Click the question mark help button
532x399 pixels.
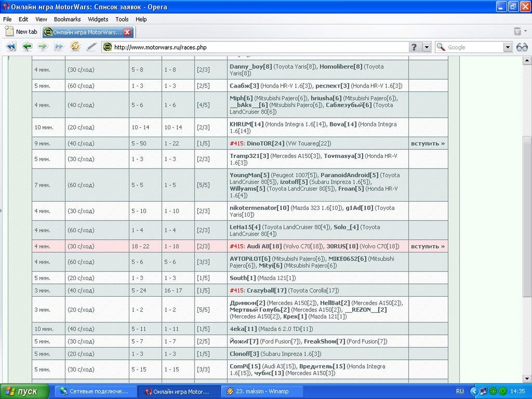414,47
